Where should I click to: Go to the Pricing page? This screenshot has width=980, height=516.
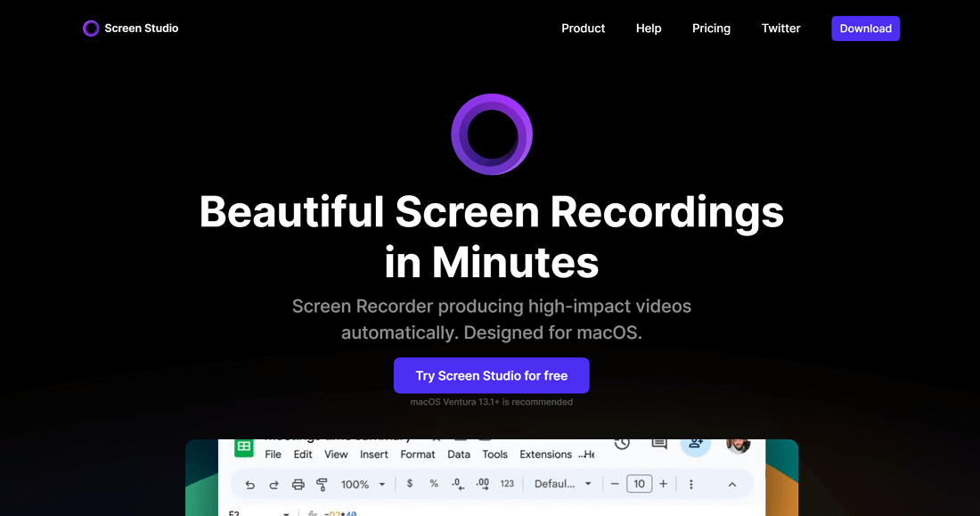tap(711, 29)
